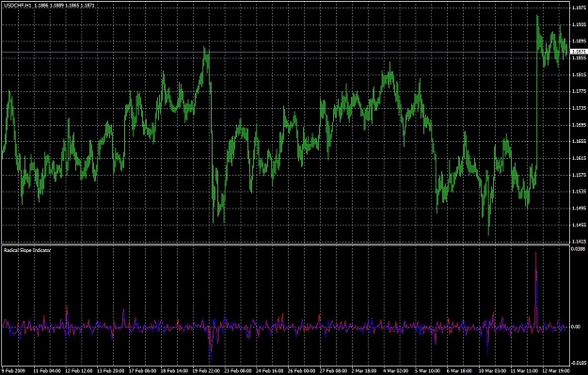Click the 6 Mar 18:00 time label
Image resolution: width=588 pixels, height=375 pixels.
[x=460, y=371]
